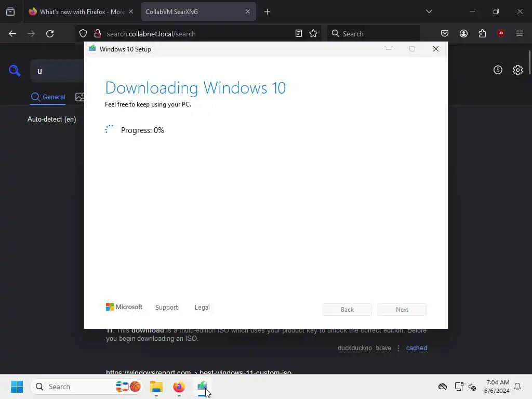Open tracking protection shield in address bar

(83, 34)
